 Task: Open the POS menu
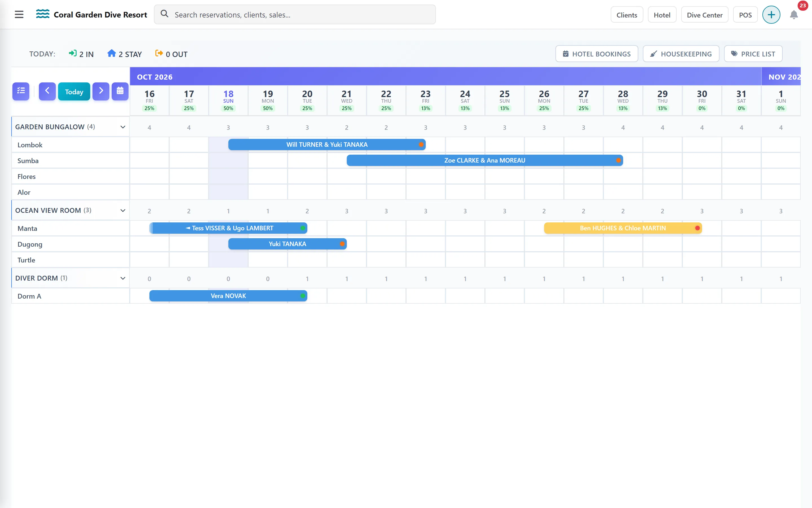745,15
